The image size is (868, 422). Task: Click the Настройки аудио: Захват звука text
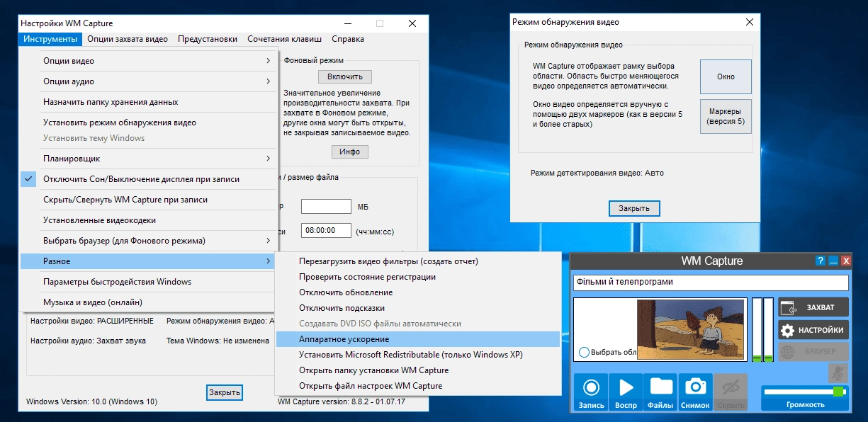tap(88, 341)
